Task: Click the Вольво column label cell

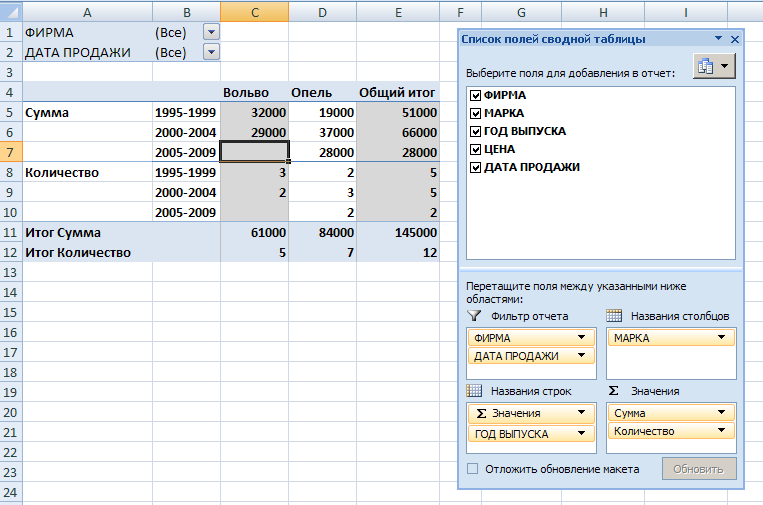Action: coord(254,92)
